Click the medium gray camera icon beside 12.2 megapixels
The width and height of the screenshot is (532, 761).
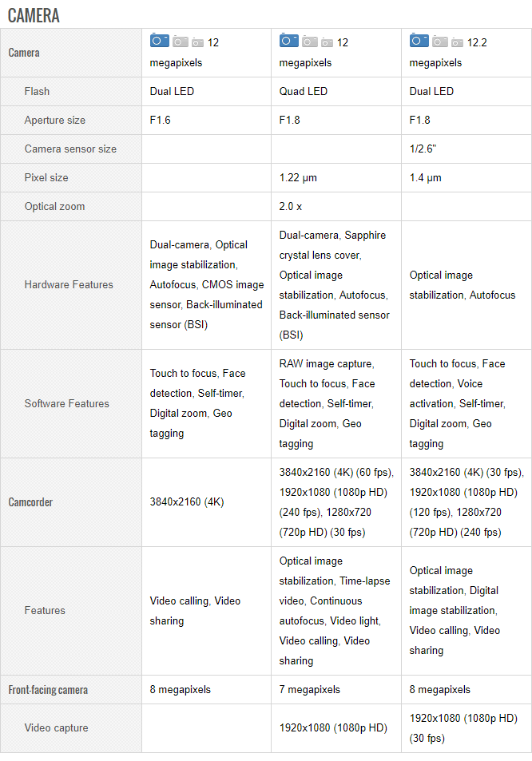(x=440, y=42)
